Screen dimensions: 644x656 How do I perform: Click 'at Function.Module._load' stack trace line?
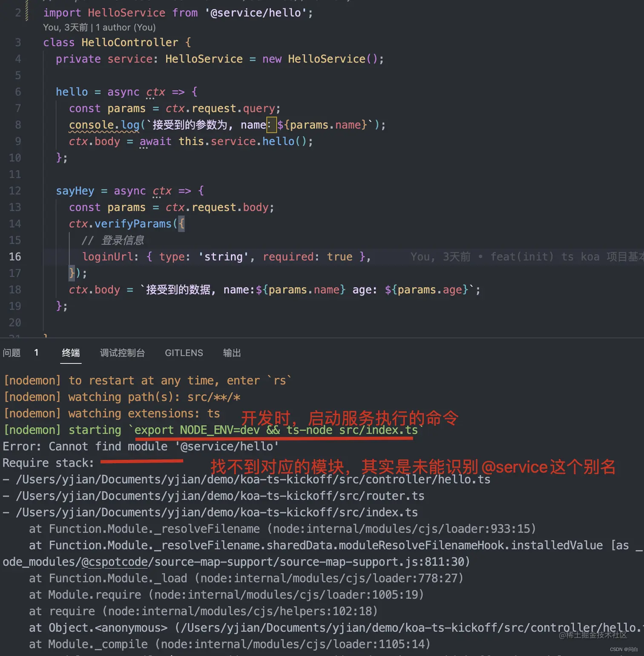(246, 579)
